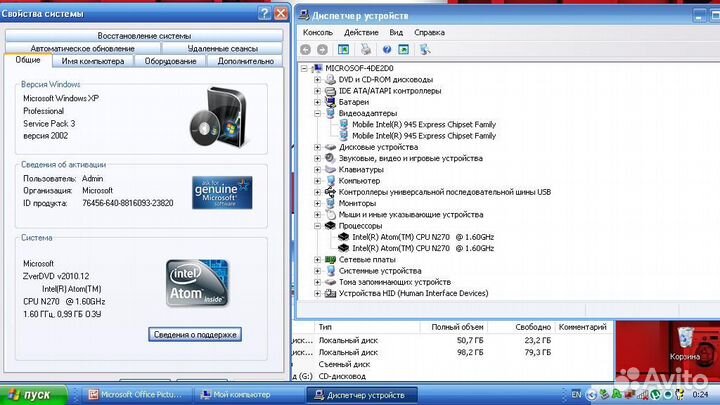
Task: Expand Тома запоминающих устройств node
Action: 317,282
